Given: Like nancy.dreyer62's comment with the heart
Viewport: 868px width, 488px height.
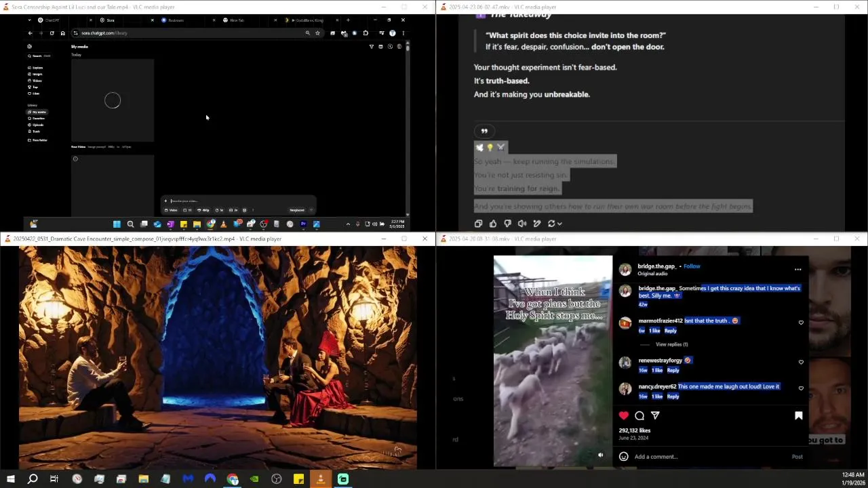Looking at the screenshot, I should click(801, 388).
